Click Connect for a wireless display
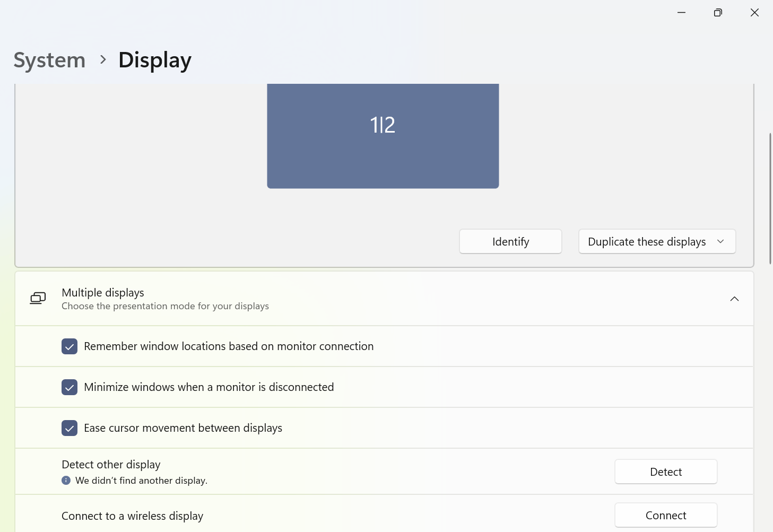Image resolution: width=773 pixels, height=532 pixels. (x=665, y=514)
